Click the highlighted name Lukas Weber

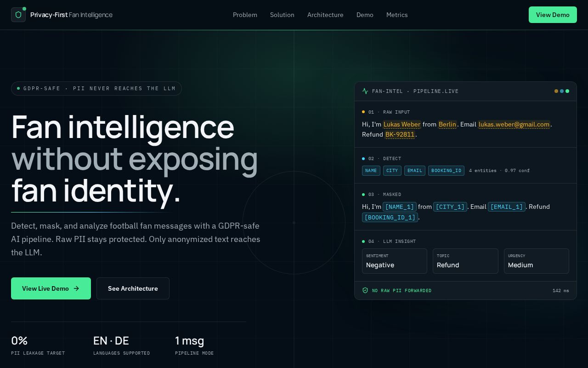point(402,124)
